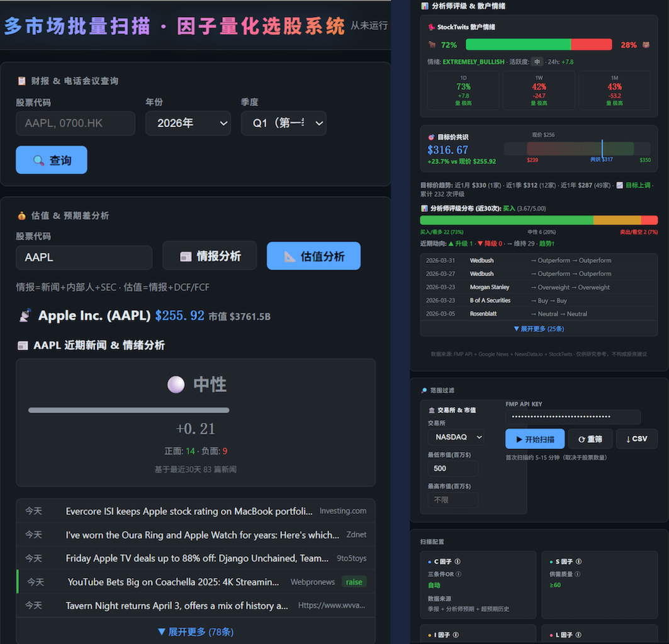Click the L 因子 info icon
This screenshot has height=644, width=669.
[578, 635]
